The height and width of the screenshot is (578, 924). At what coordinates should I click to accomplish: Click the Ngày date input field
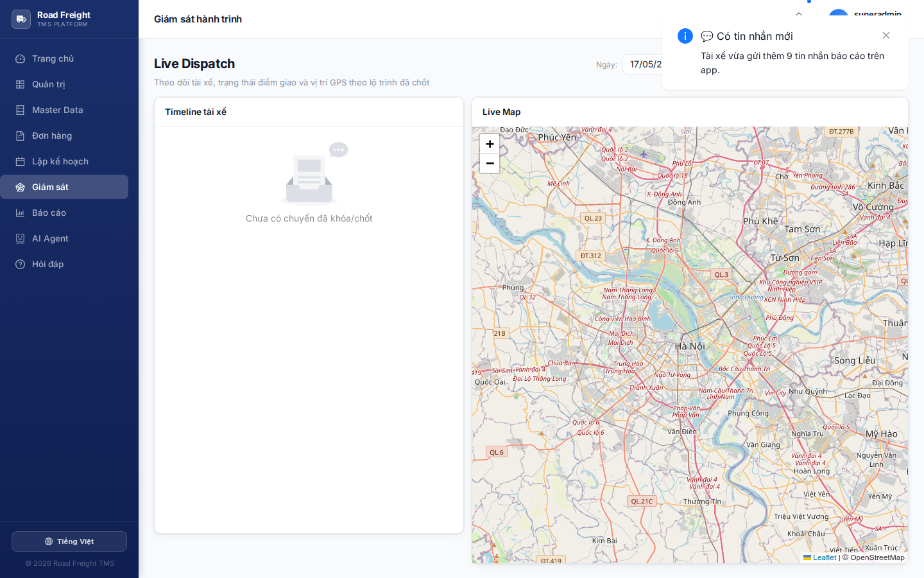642,64
